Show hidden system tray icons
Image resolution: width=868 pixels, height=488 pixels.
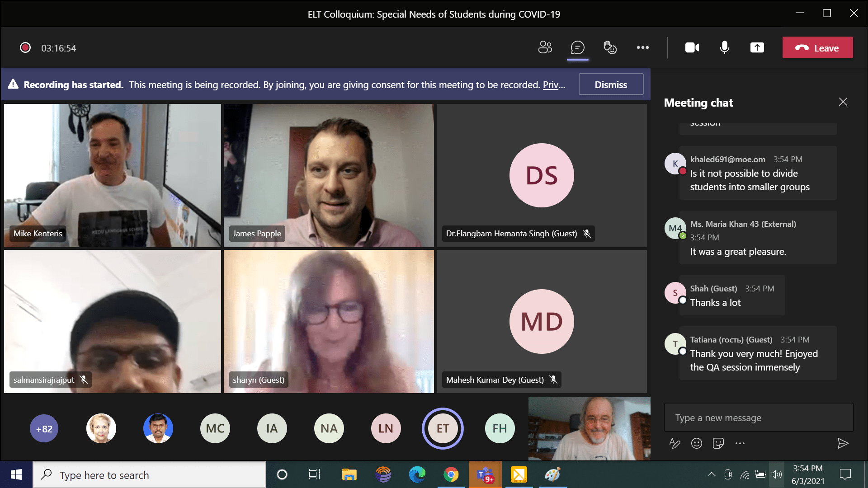point(711,474)
